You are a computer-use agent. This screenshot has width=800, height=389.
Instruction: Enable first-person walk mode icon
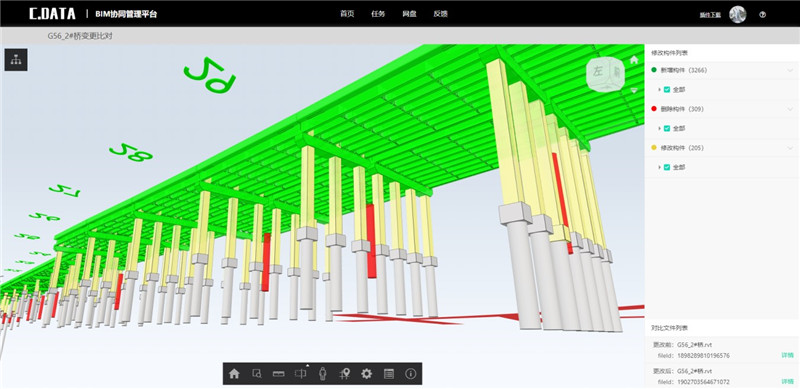point(322,374)
